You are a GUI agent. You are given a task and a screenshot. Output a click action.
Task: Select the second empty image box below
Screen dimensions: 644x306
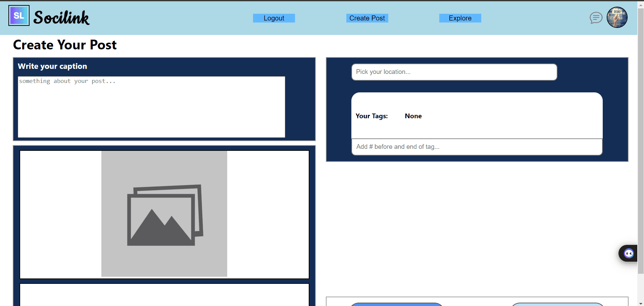click(164, 295)
